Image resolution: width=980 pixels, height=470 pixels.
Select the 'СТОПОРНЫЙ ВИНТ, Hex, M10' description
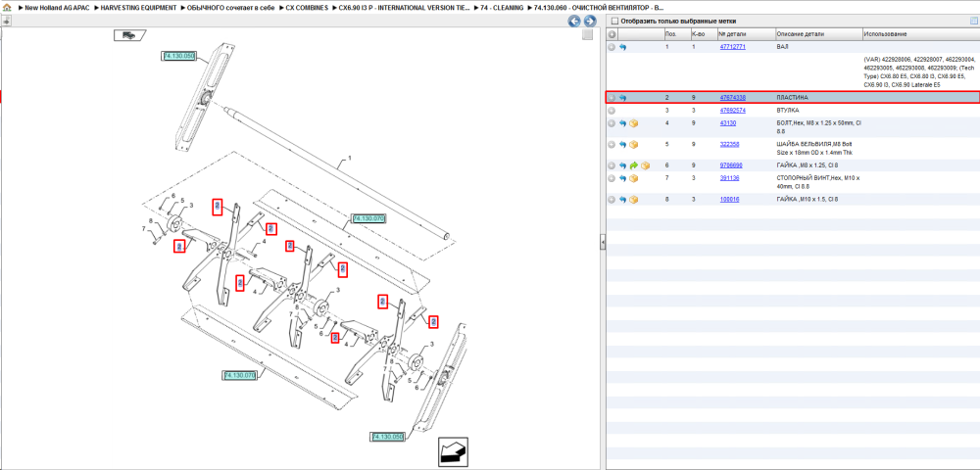pos(818,181)
